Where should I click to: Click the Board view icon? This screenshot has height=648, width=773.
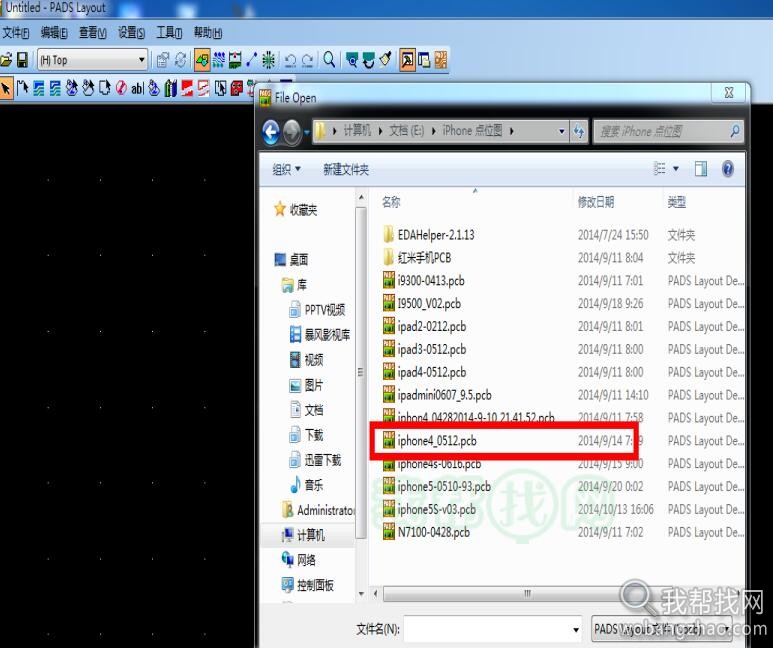point(351,60)
